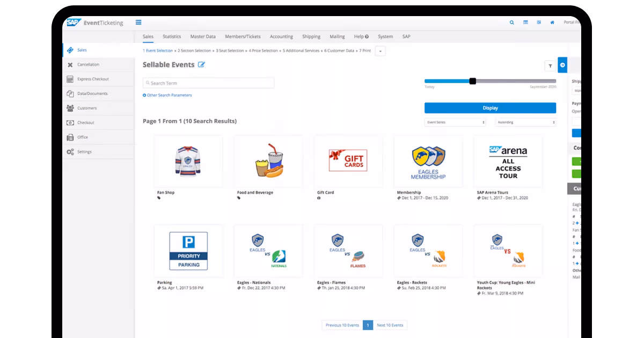Click the filter funnel icon
This screenshot has width=644, height=338.
[x=550, y=65]
